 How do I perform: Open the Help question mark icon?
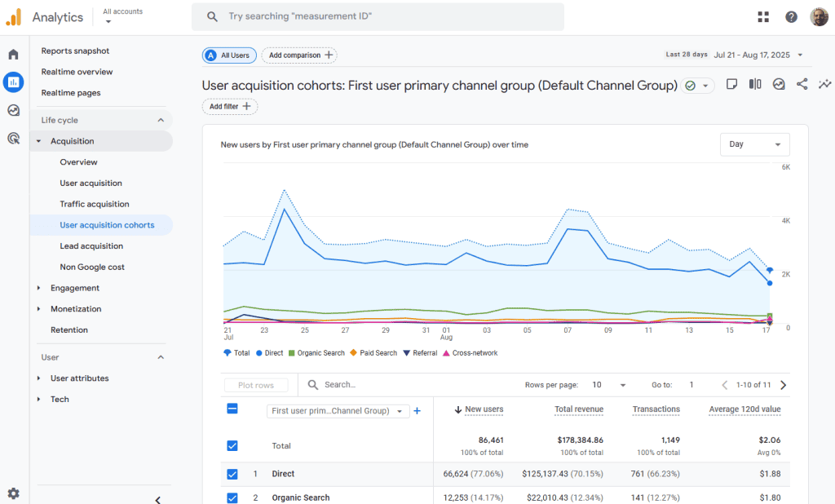click(791, 17)
